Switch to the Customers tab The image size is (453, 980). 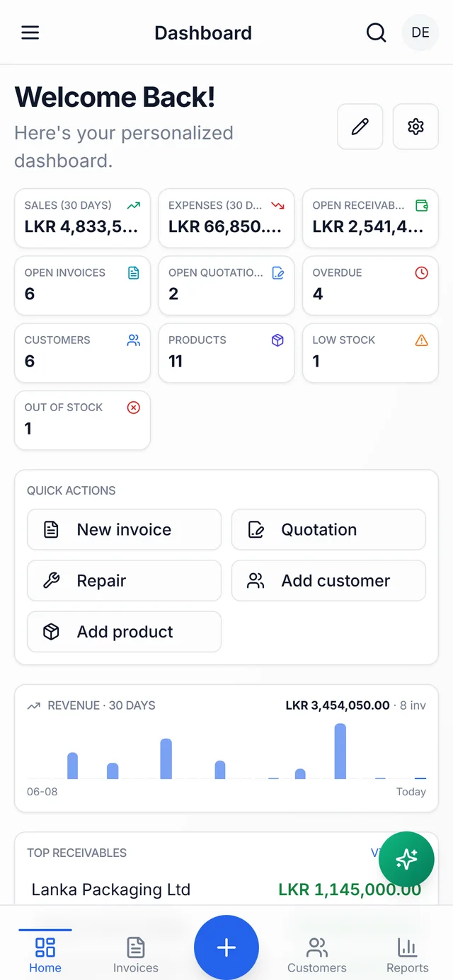[x=317, y=955]
